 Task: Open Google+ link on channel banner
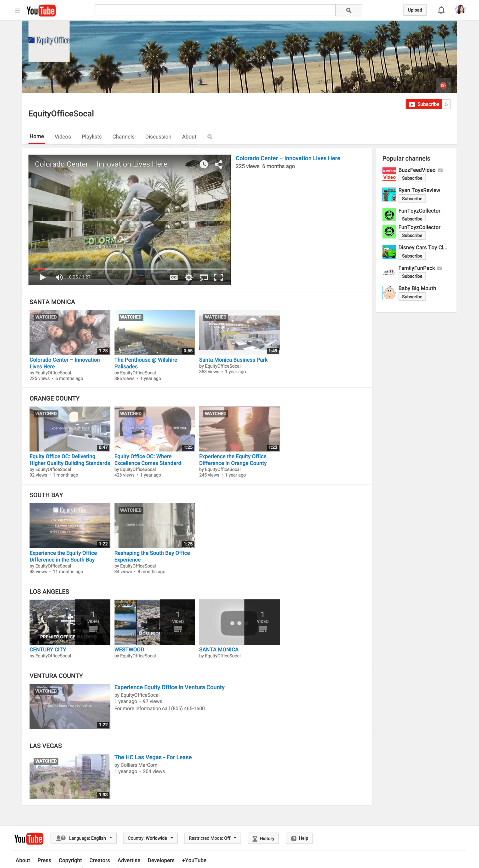click(x=443, y=85)
